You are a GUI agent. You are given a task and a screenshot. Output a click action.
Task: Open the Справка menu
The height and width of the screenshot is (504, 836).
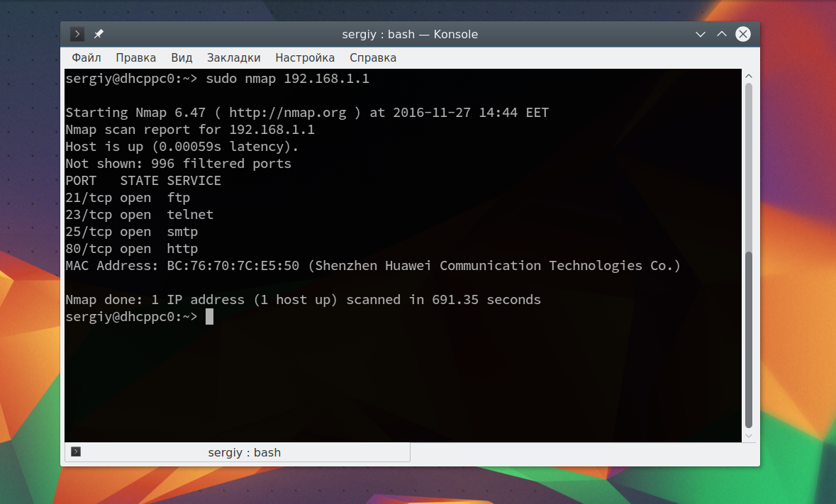tap(373, 57)
